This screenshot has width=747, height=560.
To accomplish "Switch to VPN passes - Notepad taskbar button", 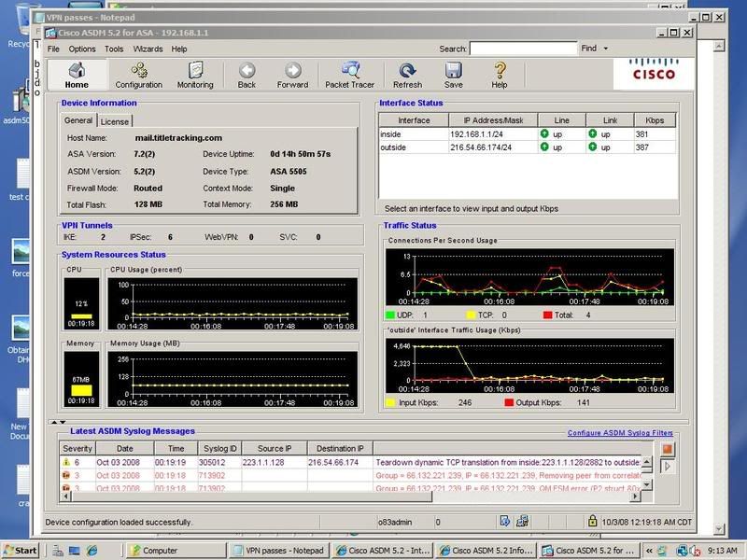I will (278, 551).
